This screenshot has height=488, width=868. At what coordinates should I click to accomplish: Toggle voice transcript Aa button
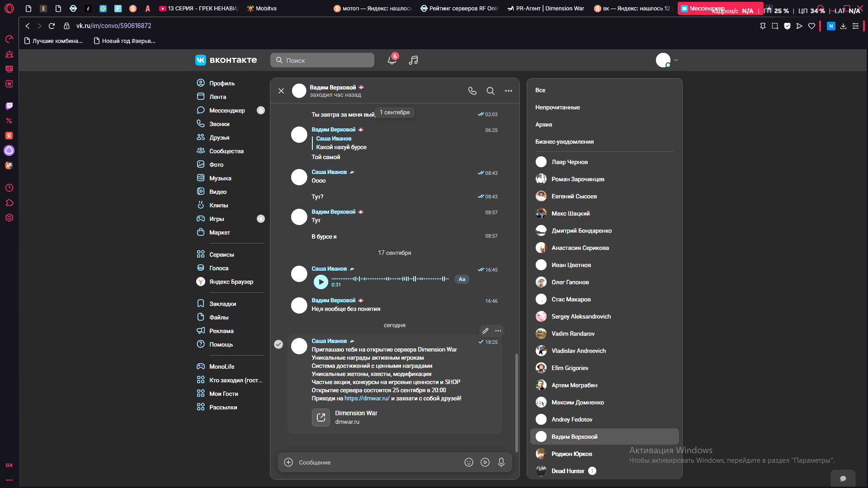(462, 279)
